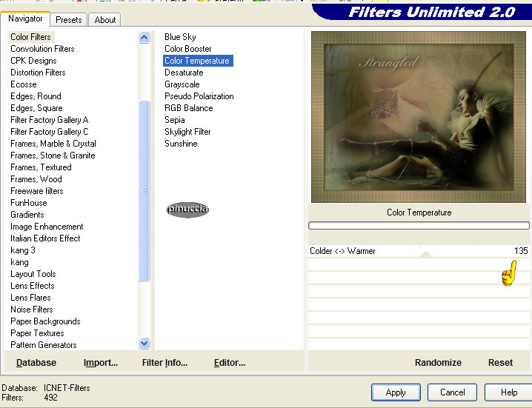Click the category list scrollbar thumb
532x408 pixels.
[144, 190]
